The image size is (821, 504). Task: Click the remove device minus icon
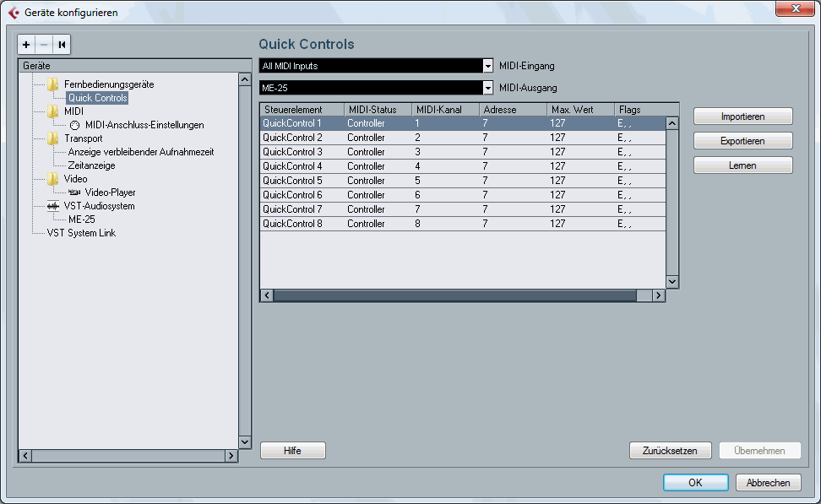pos(44,45)
